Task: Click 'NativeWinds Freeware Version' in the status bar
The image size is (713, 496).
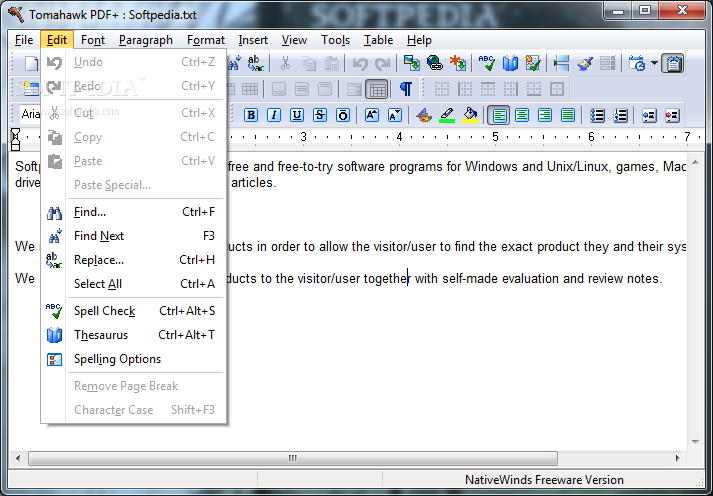Action: (544, 480)
